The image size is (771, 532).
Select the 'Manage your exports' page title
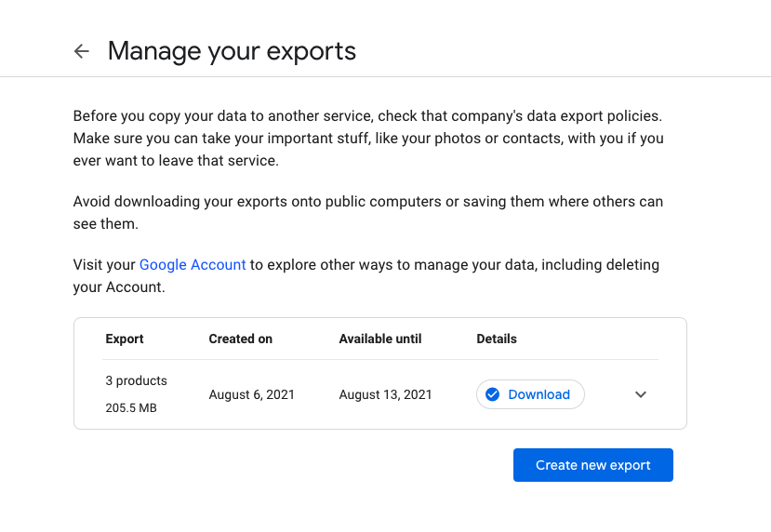[x=232, y=51]
